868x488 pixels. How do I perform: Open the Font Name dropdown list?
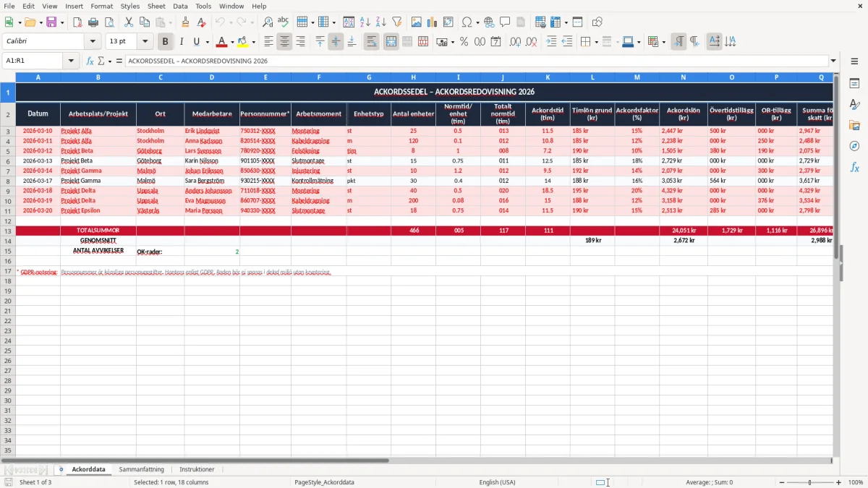point(92,42)
